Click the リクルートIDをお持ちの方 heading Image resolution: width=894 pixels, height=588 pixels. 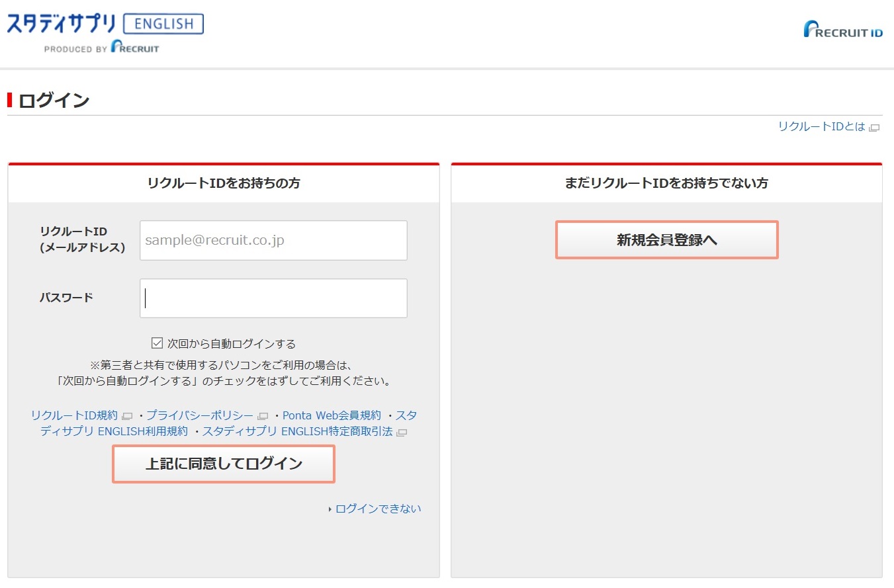[224, 183]
